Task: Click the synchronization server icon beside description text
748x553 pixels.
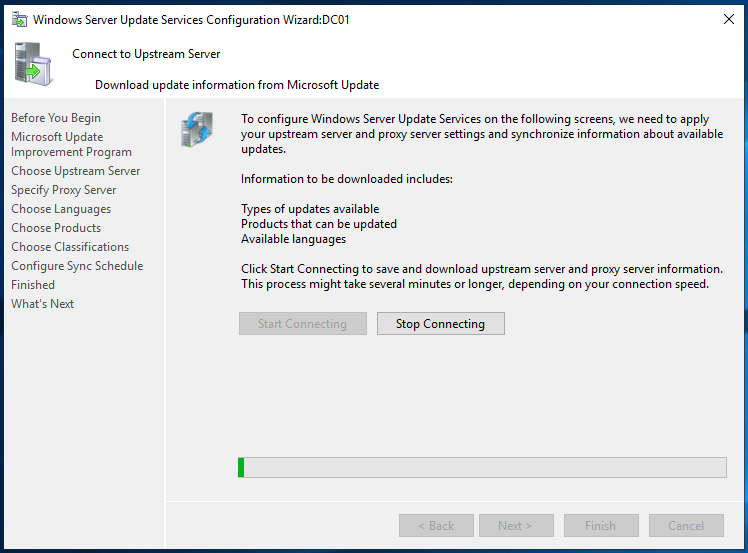Action: (197, 129)
